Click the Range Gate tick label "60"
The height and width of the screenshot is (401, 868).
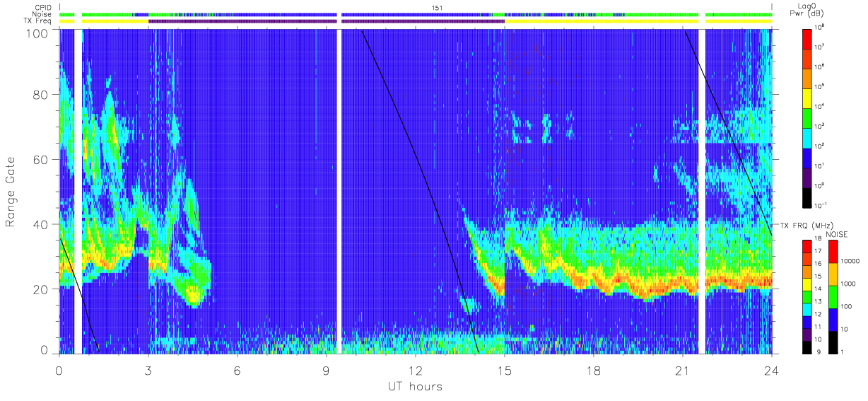point(41,160)
